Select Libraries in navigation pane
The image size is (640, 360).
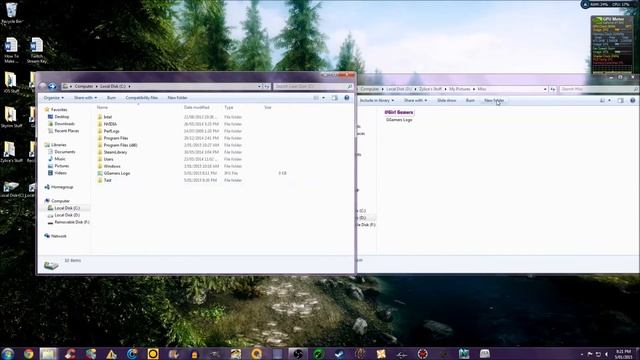point(58,145)
